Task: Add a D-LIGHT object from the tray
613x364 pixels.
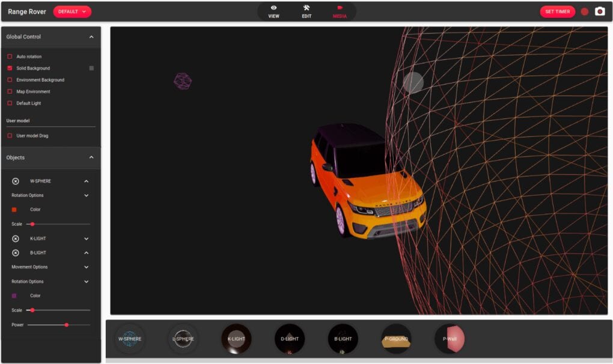Action: (x=290, y=339)
